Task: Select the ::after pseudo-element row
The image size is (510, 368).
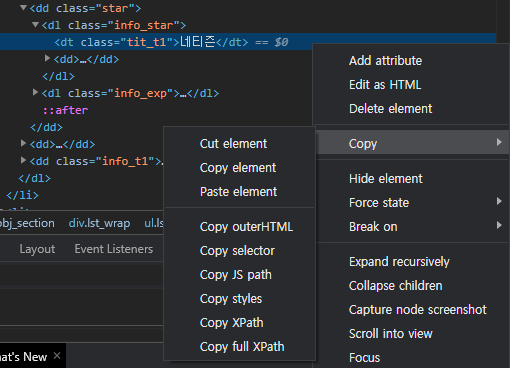Action: (65, 110)
